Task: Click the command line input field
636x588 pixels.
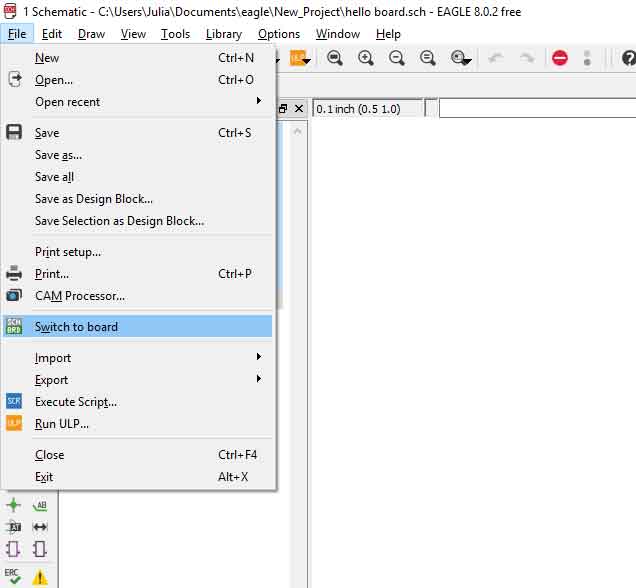Action: pyautogui.click(x=537, y=108)
